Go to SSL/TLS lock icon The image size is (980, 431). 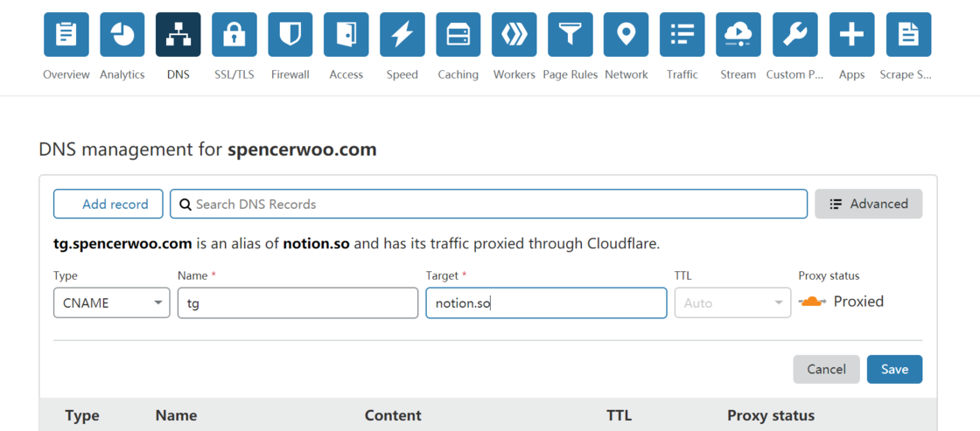point(234,35)
